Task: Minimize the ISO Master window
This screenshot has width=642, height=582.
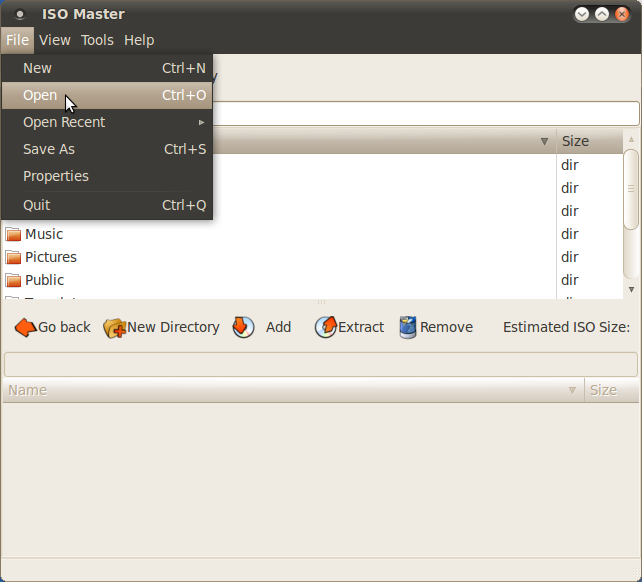Action: 582,14
